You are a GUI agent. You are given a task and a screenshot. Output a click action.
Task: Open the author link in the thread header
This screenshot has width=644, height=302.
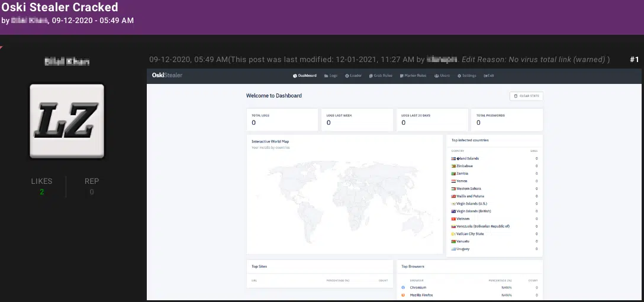point(30,21)
